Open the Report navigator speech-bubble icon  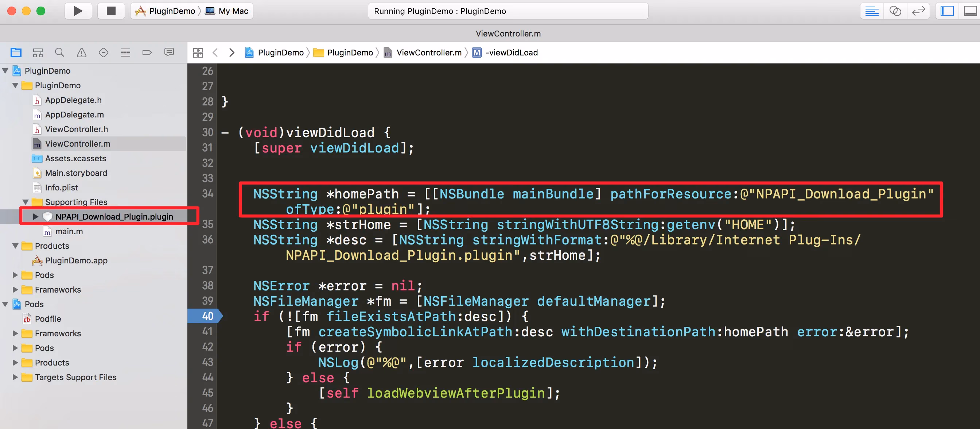click(169, 52)
